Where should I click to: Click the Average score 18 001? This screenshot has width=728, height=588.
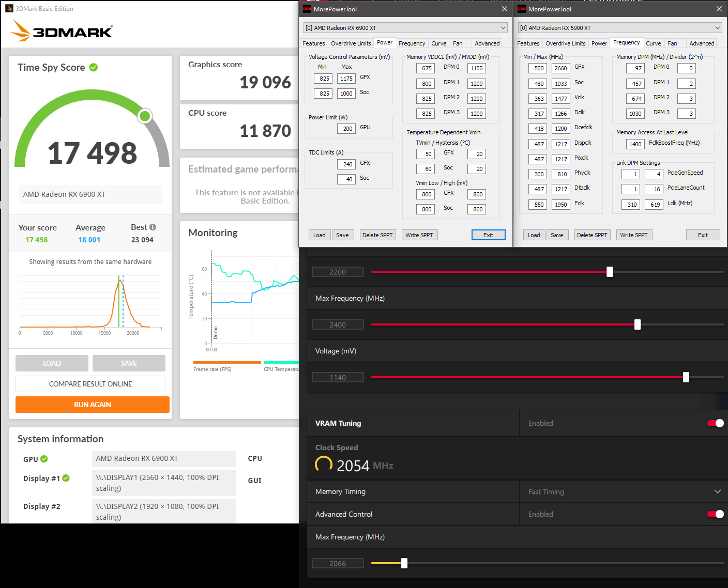coord(89,240)
